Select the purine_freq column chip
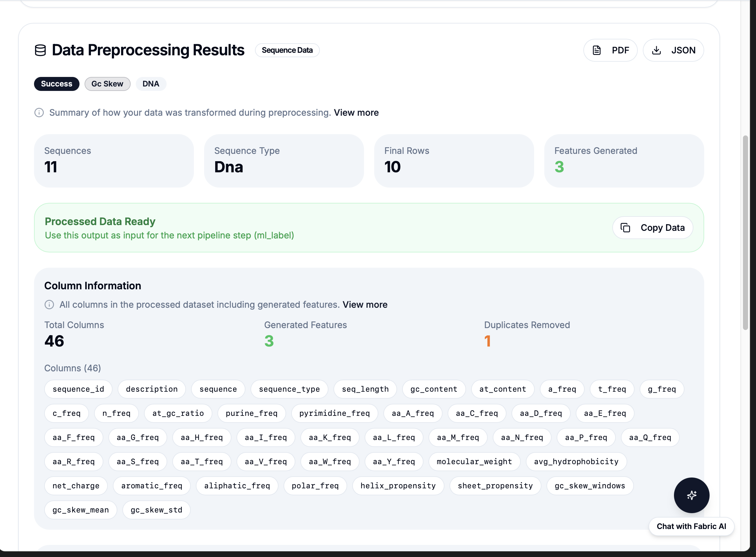756x557 pixels. click(x=251, y=413)
